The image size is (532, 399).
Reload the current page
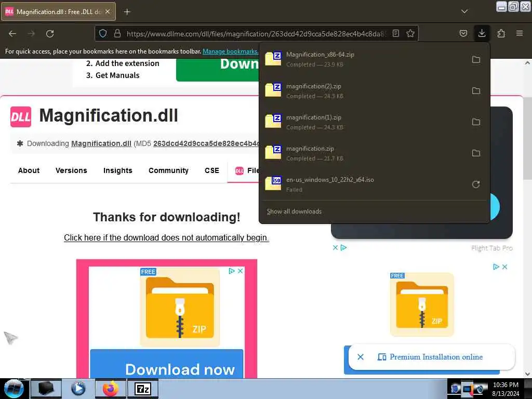pyautogui.click(x=50, y=34)
